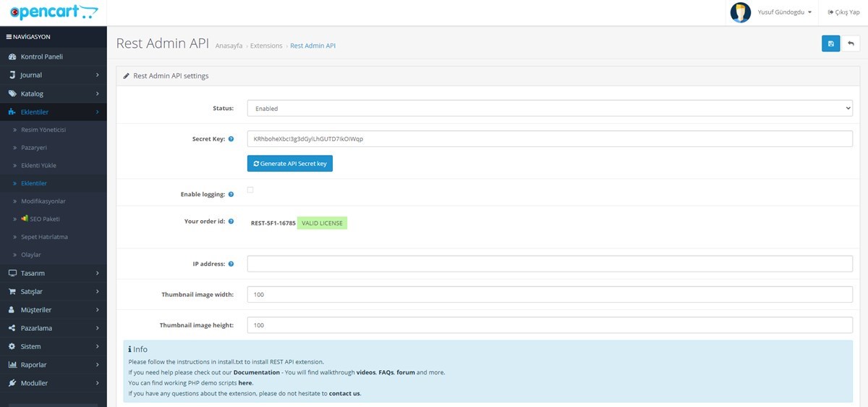Click the Tasarım monitor icon
The height and width of the screenshot is (407, 868).
12,273
